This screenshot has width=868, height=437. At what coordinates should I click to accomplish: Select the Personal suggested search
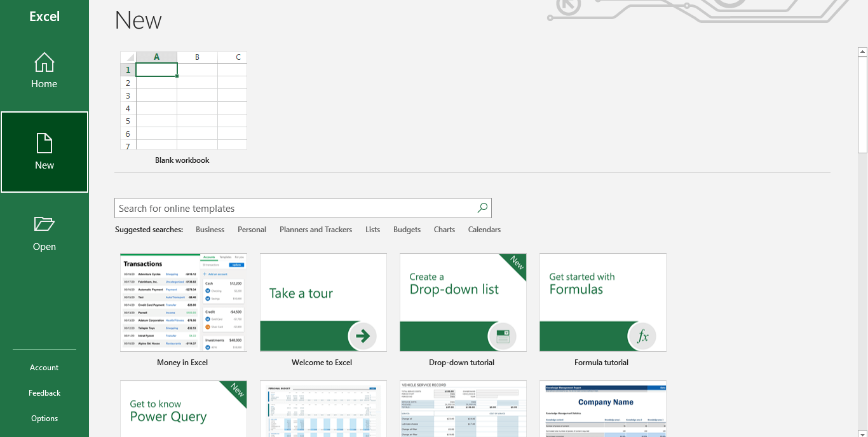pyautogui.click(x=252, y=230)
